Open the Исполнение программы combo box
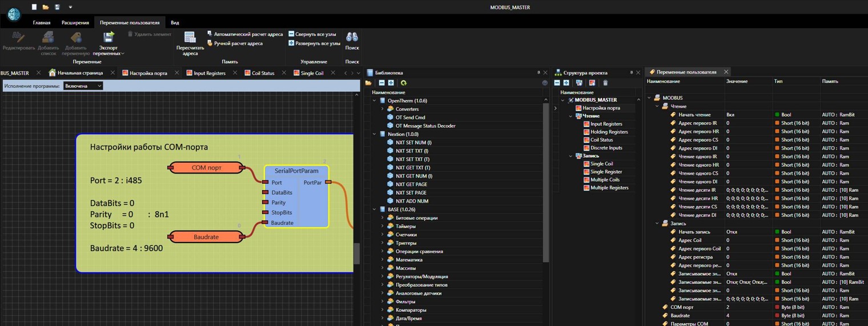The width and height of the screenshot is (868, 326). point(83,86)
